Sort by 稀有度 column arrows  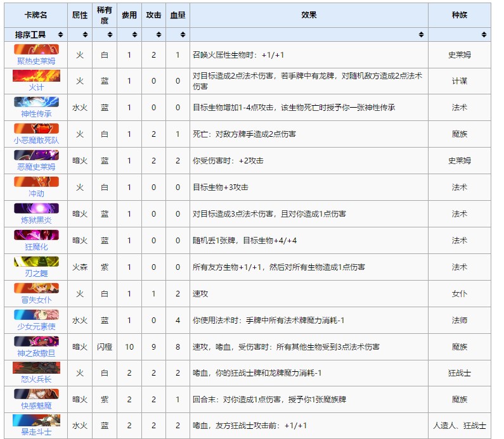[110, 34]
